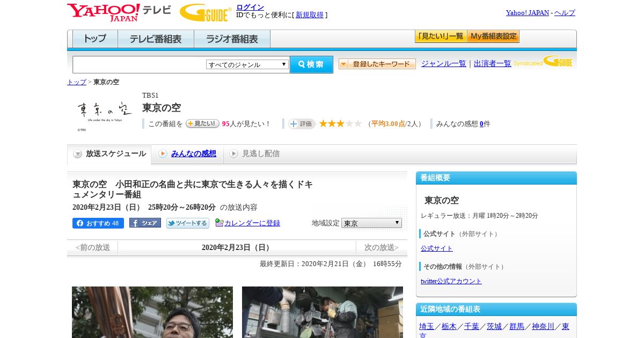Image resolution: width=644 pixels, height=338 pixels.
Task: Select 埼玉 regional schedule link
Action: tap(427, 326)
